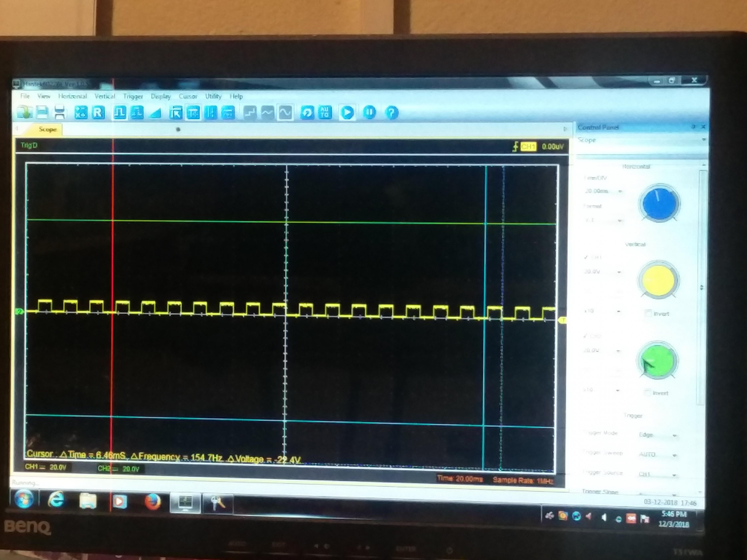Click the Time 20.00ms status readout
The image size is (747, 560).
460,479
